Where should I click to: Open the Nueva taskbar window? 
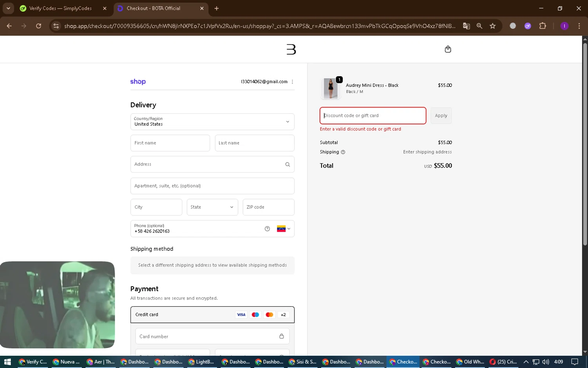66,362
